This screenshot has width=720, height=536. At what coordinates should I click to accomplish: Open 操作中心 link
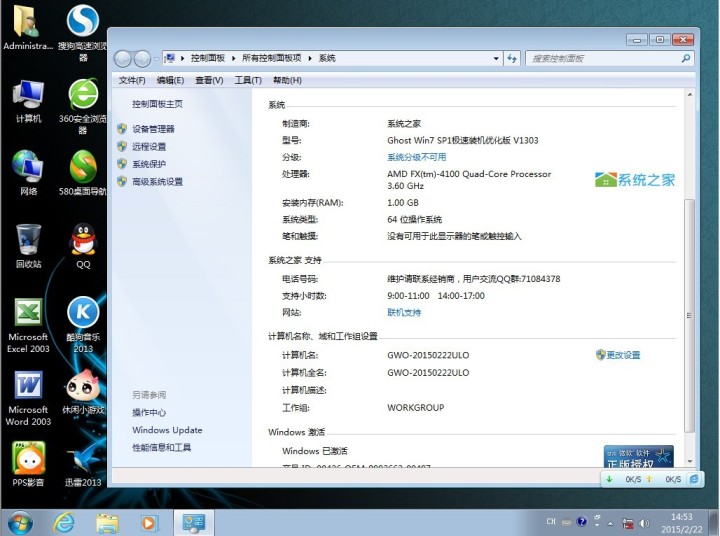coord(149,412)
